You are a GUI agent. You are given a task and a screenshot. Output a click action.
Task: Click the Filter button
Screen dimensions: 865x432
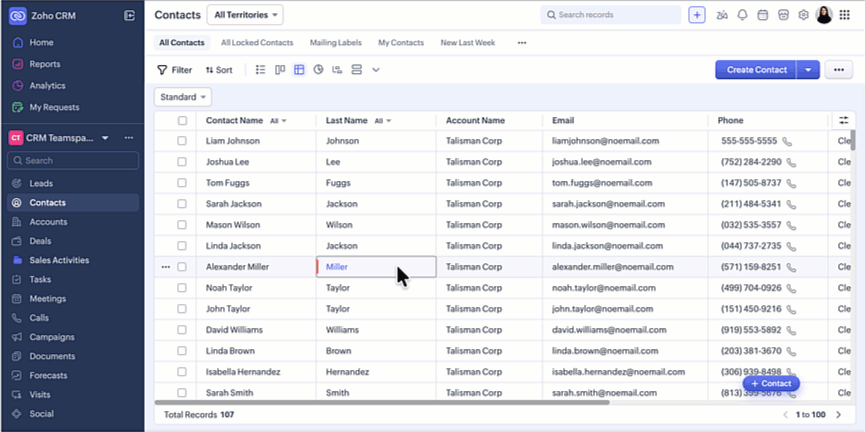pos(175,70)
